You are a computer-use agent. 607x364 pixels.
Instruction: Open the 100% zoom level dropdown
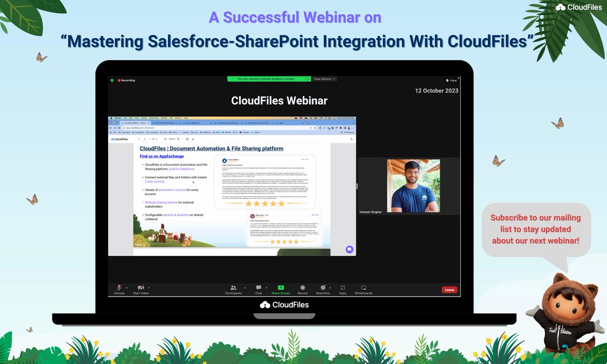pyautogui.click(x=172, y=139)
